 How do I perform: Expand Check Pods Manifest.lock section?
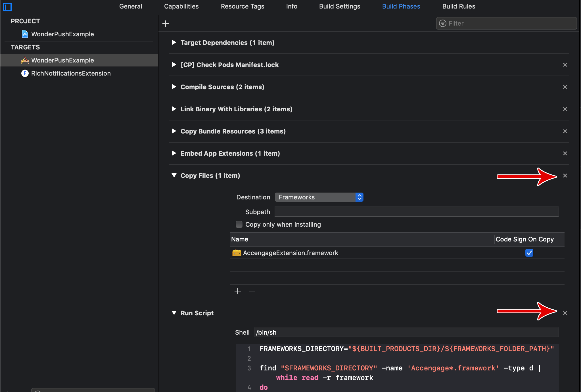click(x=174, y=65)
